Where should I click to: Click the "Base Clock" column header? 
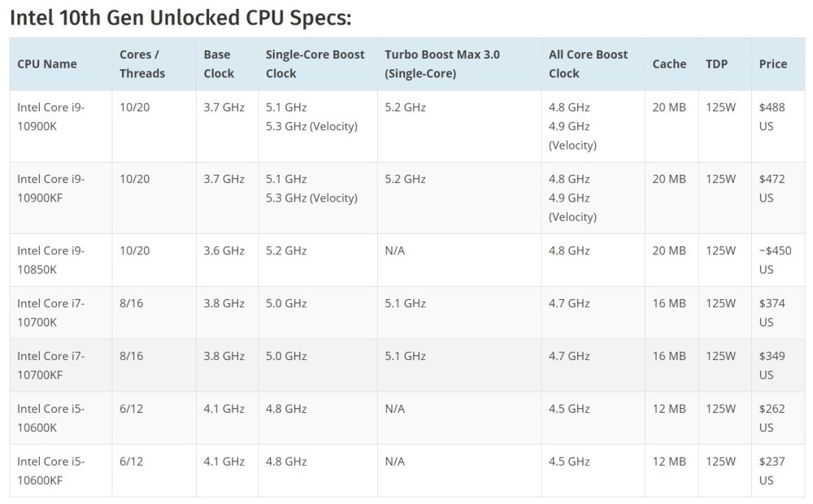[219, 64]
